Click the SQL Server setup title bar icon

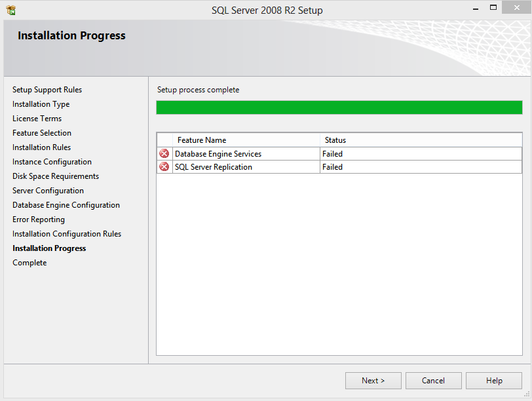pos(11,10)
